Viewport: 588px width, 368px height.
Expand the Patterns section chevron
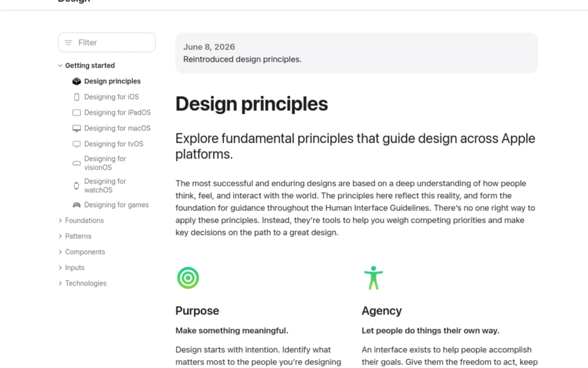[60, 236]
